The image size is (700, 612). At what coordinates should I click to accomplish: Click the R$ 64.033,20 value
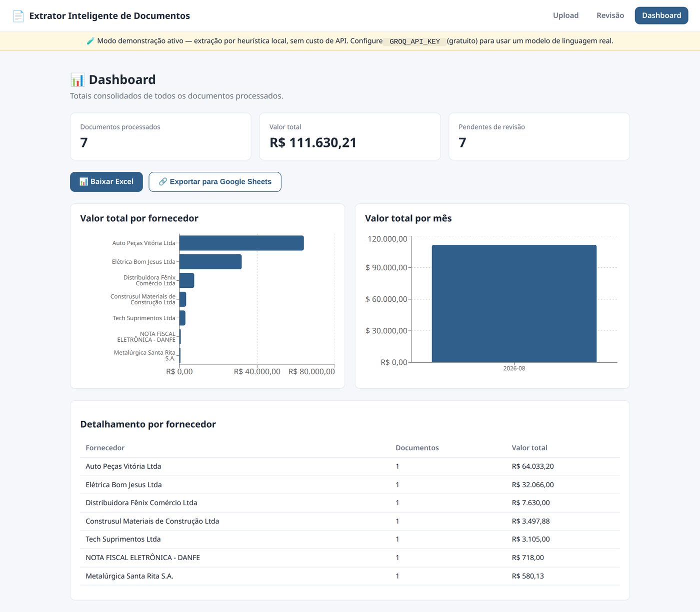click(x=532, y=466)
